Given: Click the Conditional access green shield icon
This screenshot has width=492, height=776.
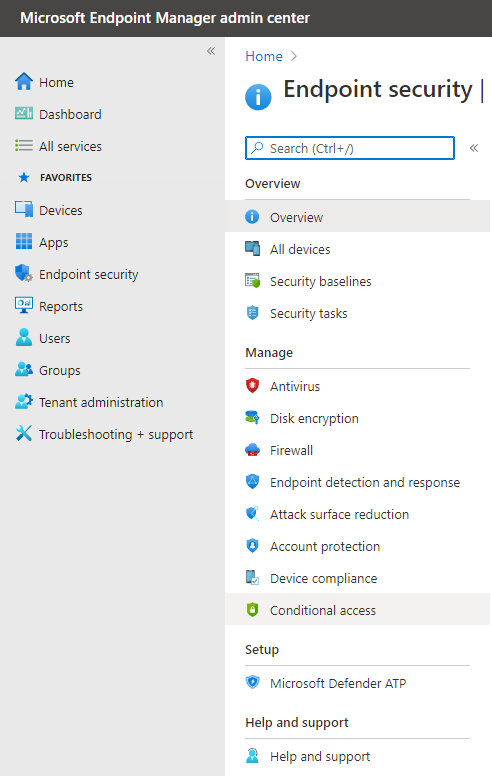Looking at the screenshot, I should point(252,610).
